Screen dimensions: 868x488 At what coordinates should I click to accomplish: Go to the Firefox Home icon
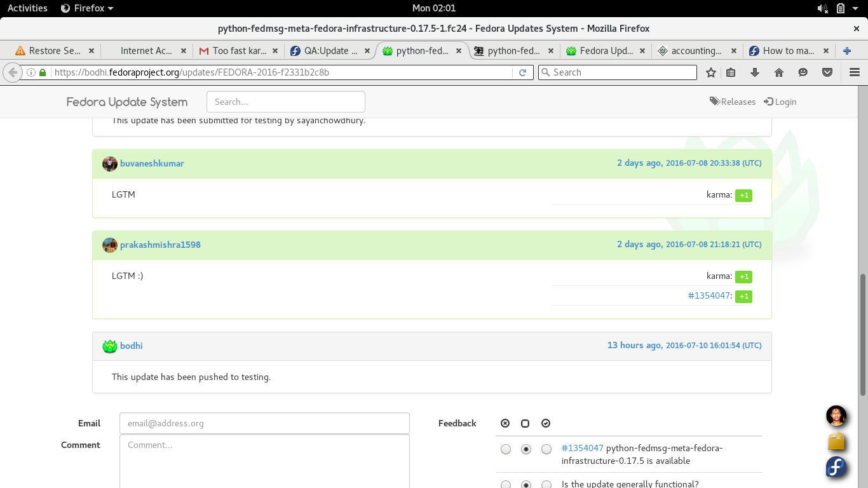pyautogui.click(x=779, y=72)
